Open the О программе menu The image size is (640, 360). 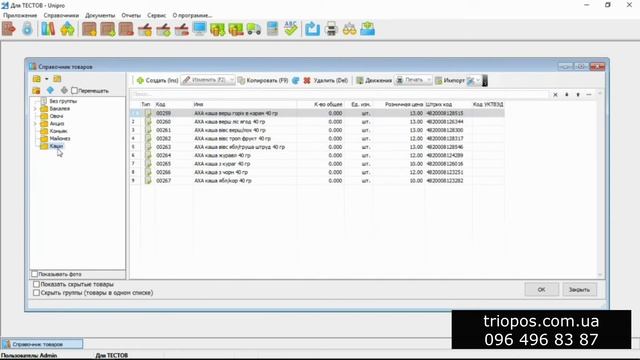point(192,15)
